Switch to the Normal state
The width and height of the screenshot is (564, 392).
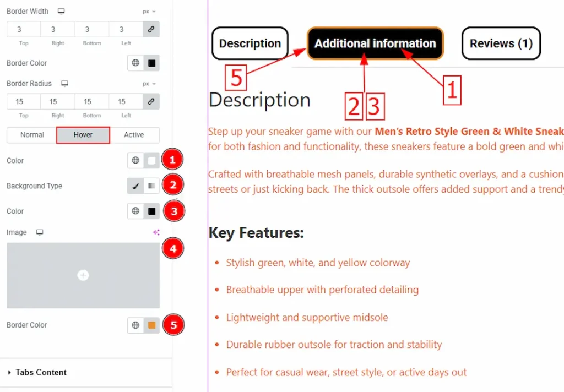[x=32, y=135]
